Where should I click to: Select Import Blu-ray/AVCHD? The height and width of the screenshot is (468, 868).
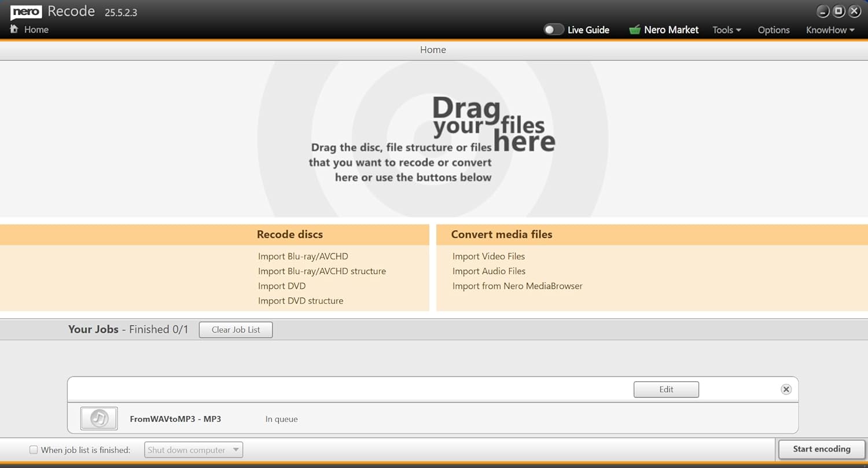303,256
